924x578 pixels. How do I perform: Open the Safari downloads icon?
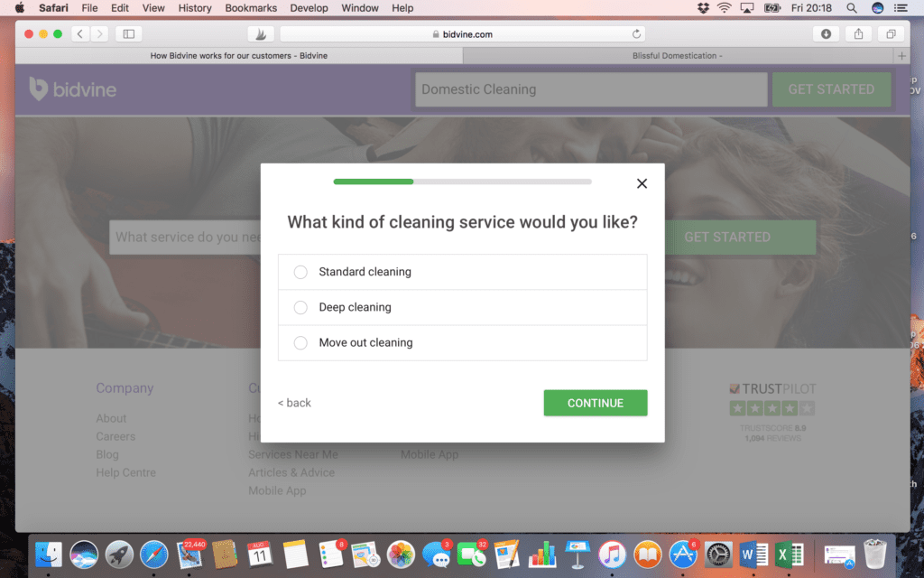pos(826,34)
